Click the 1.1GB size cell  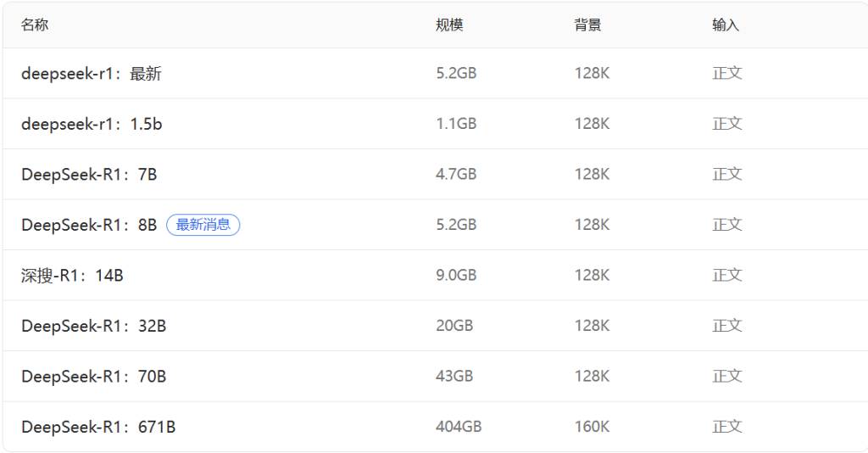(x=456, y=124)
